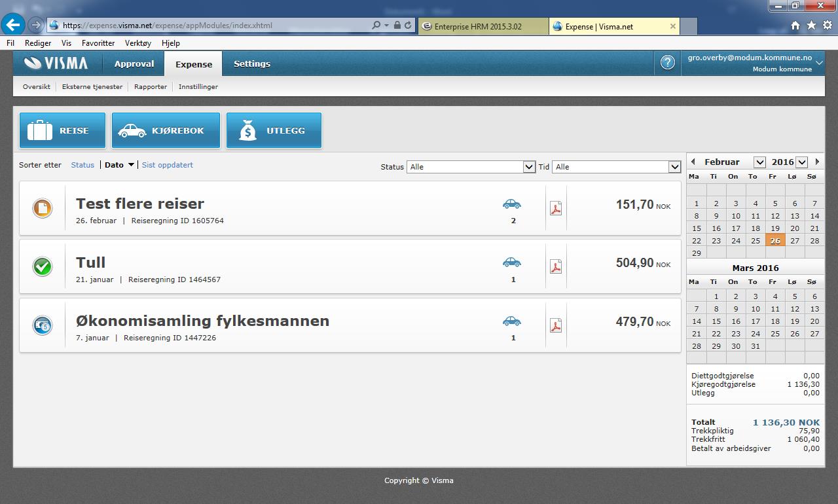This screenshot has height=504, width=838.
Task: Open Verktøy browser menu
Action: coord(138,43)
